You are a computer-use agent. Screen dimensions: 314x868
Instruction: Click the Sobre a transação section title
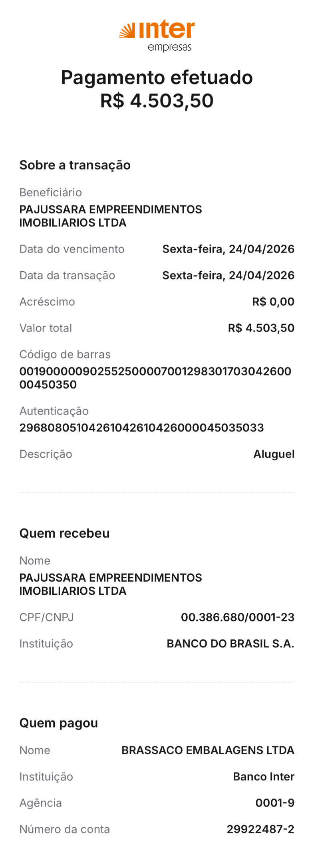click(75, 165)
